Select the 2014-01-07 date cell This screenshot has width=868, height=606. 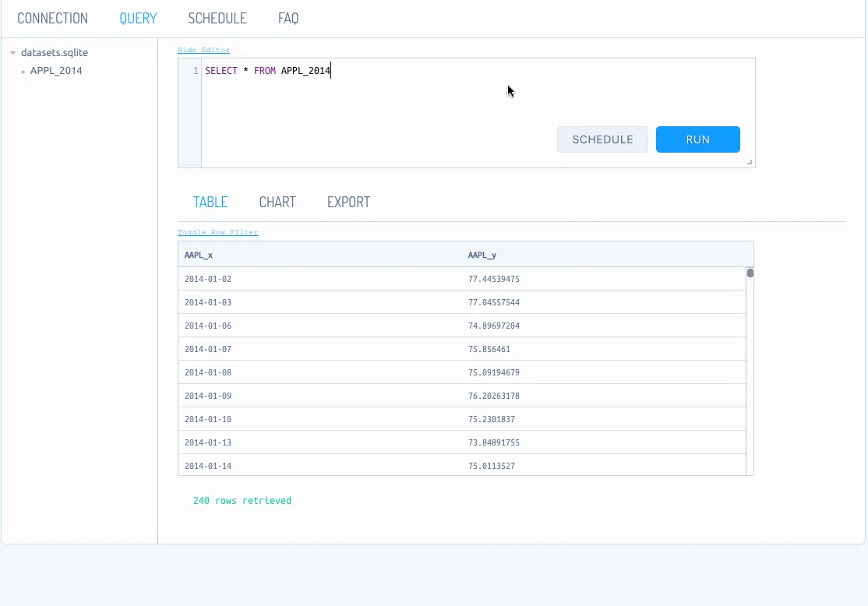208,349
